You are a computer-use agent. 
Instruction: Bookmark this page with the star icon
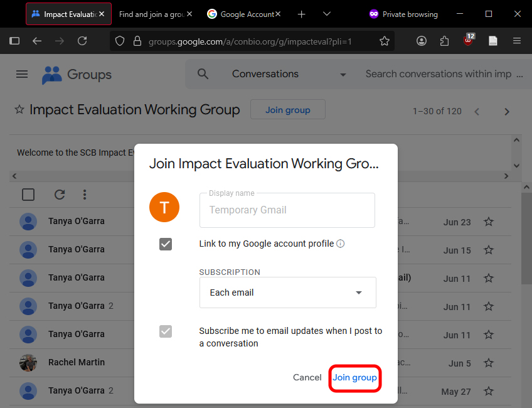click(x=385, y=41)
